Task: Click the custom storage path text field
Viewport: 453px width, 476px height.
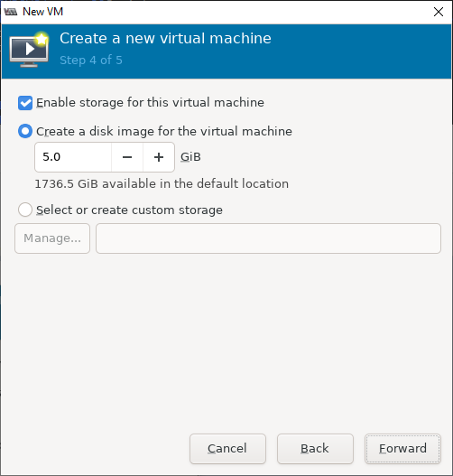Action: point(268,238)
